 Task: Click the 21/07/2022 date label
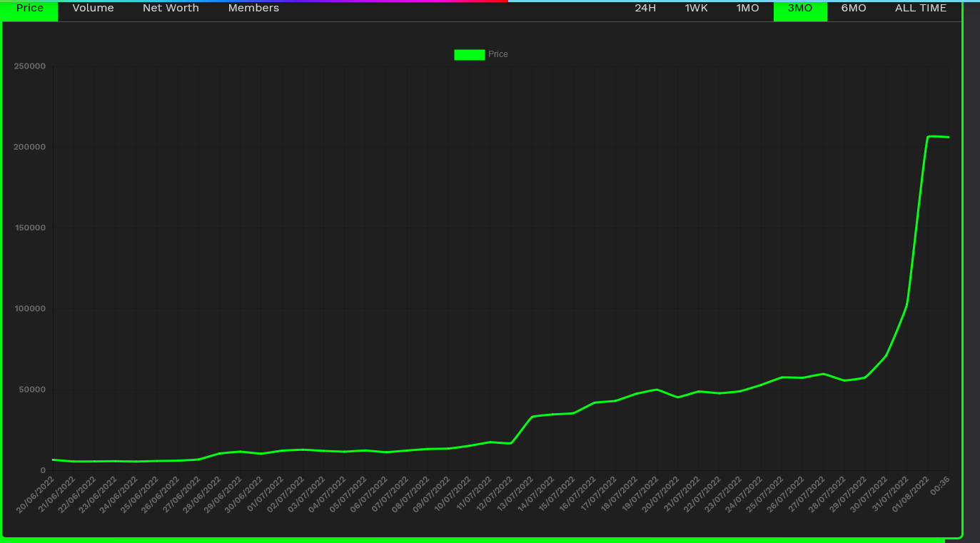(682, 495)
